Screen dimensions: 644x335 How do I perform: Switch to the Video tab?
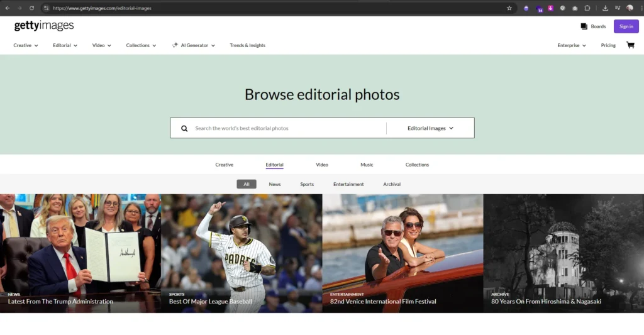pyautogui.click(x=322, y=165)
